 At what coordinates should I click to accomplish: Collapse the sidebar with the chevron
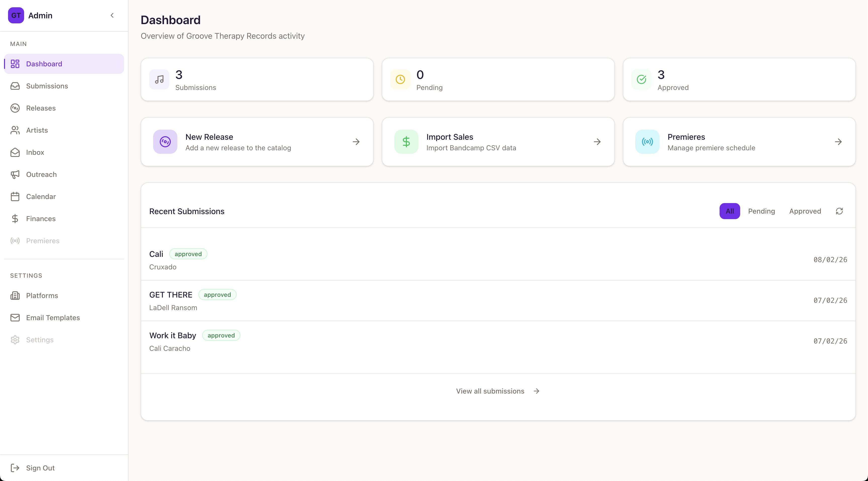[x=112, y=15]
